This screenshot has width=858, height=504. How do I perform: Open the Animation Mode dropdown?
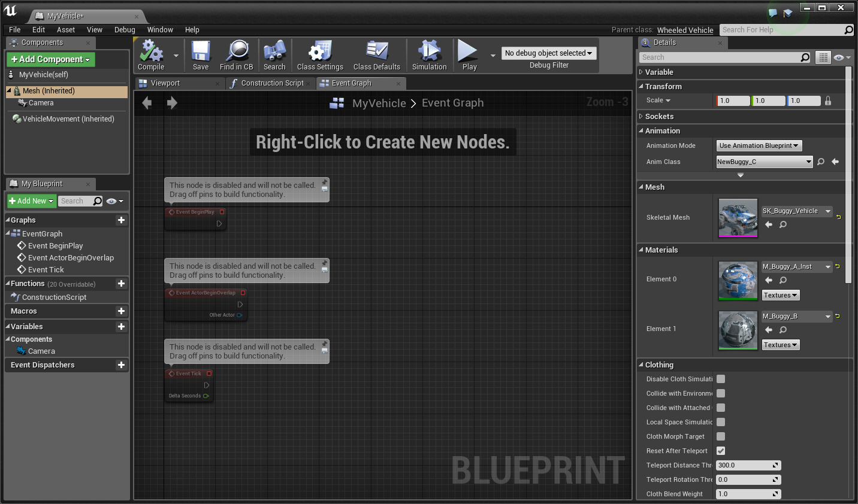[x=759, y=145]
